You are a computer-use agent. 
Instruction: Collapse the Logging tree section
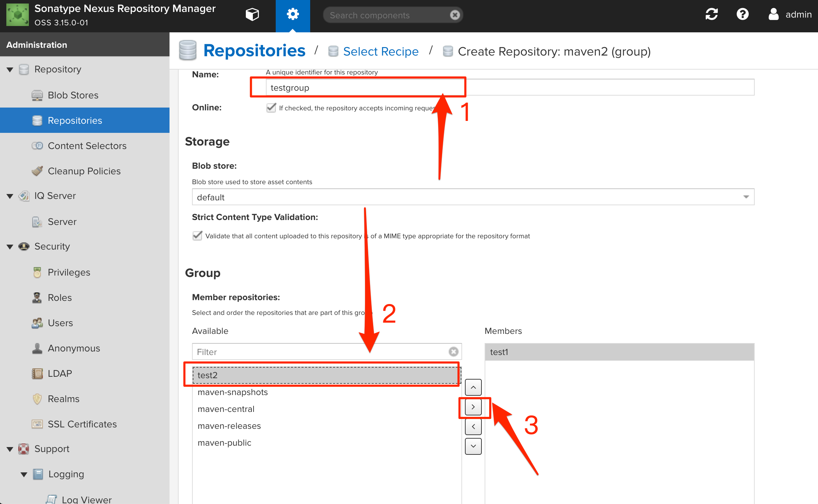[24, 474]
